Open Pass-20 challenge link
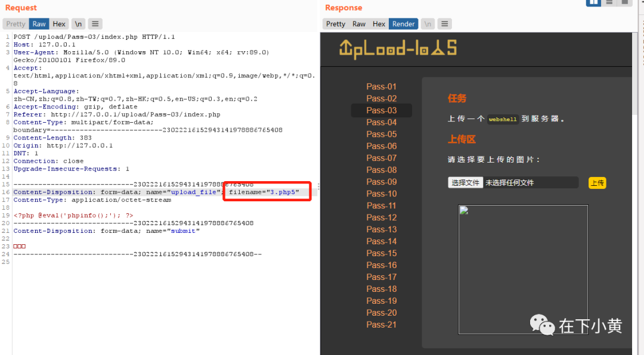The width and height of the screenshot is (644, 355). (x=381, y=313)
